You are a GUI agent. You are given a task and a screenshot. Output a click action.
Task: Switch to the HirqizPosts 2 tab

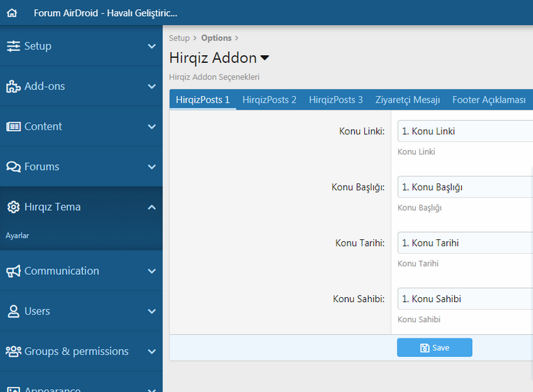click(269, 100)
